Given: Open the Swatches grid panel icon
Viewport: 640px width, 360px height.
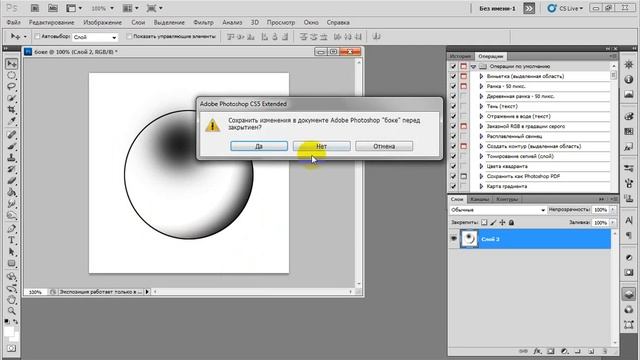Looking at the screenshot, I should point(629,131).
